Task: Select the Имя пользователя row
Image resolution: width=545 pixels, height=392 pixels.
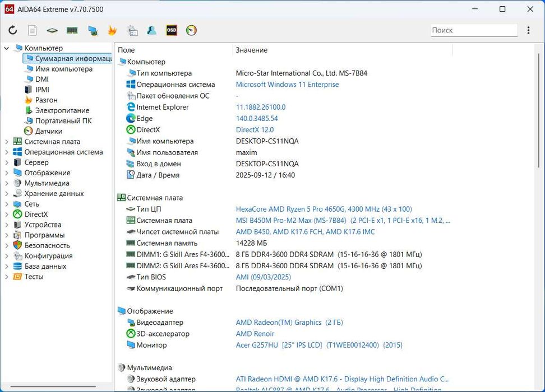Action: pos(285,152)
